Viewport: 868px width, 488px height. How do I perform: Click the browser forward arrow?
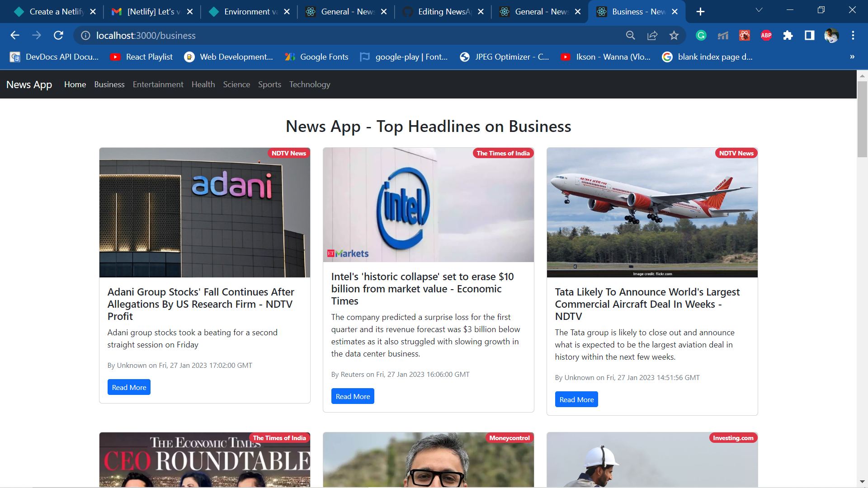click(x=37, y=35)
